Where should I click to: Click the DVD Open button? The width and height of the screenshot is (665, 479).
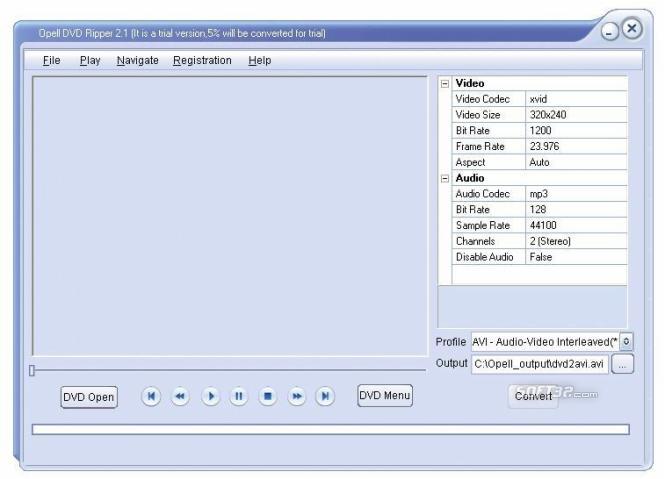tap(89, 397)
